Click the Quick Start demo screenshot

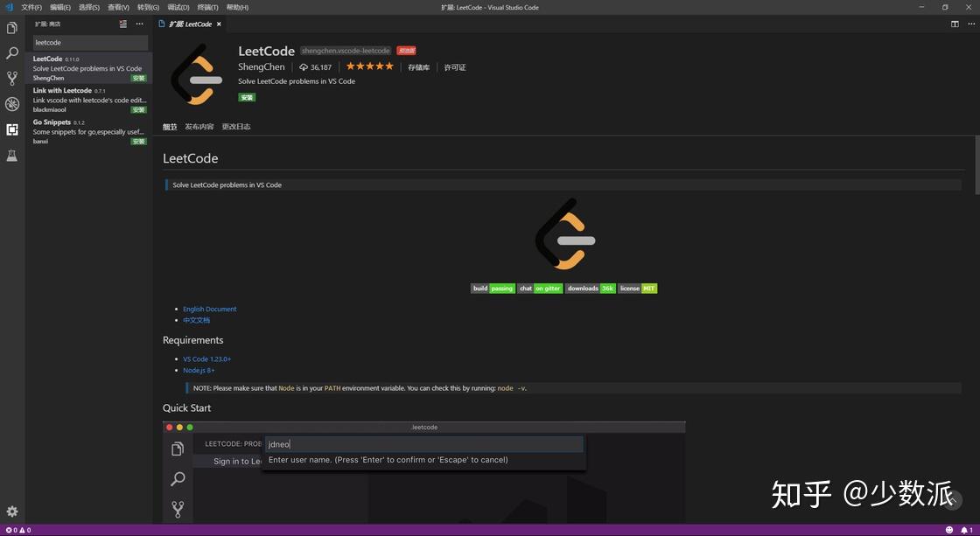pyautogui.click(x=423, y=472)
